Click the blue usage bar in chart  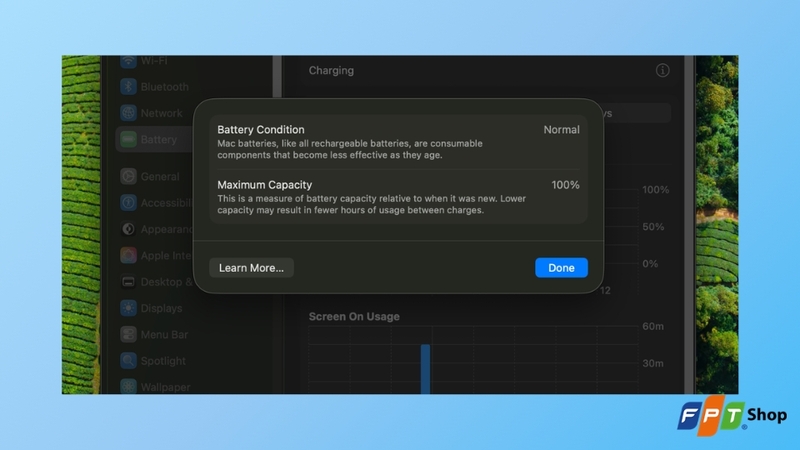(x=425, y=369)
